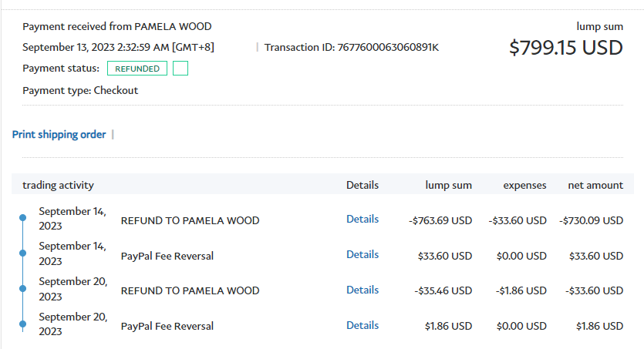The image size is (644, 349).
Task: Click the -$35.46 USD refund amount
Action: pos(443,291)
